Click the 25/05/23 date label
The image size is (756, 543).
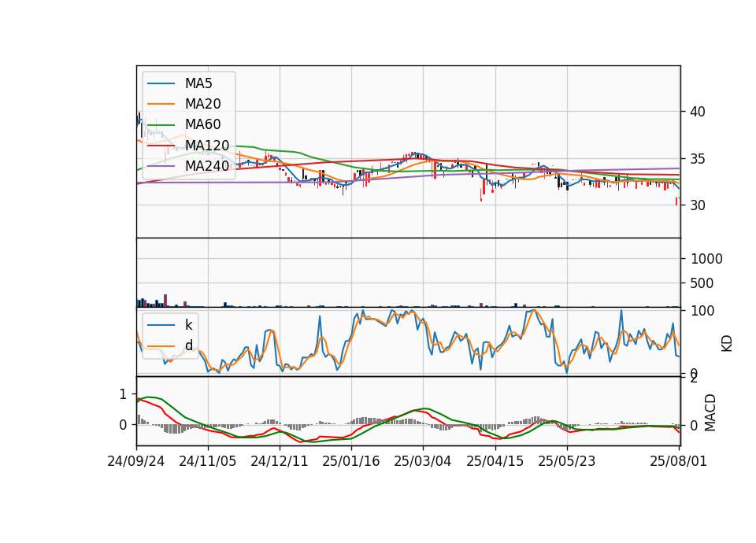[x=566, y=461]
